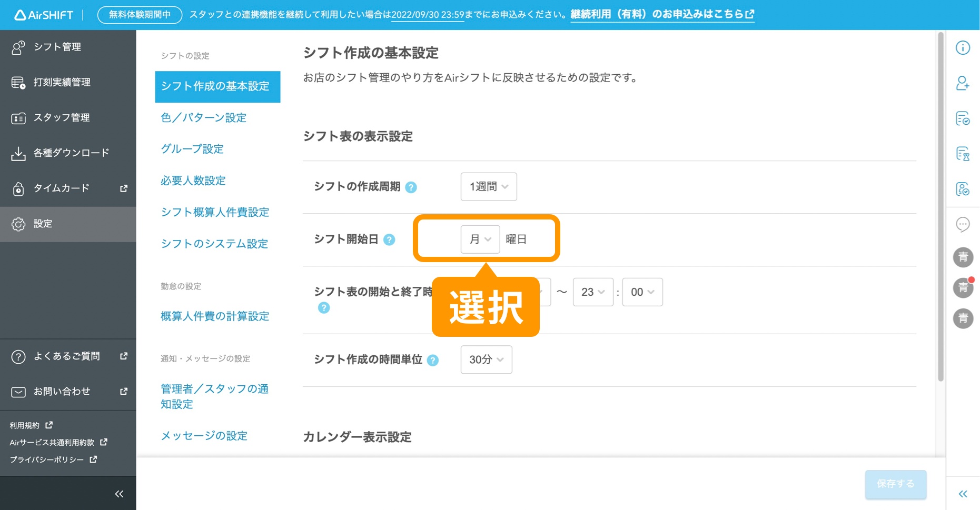
Task: Open the chat bubble icon in right sidebar
Action: pyautogui.click(x=963, y=225)
